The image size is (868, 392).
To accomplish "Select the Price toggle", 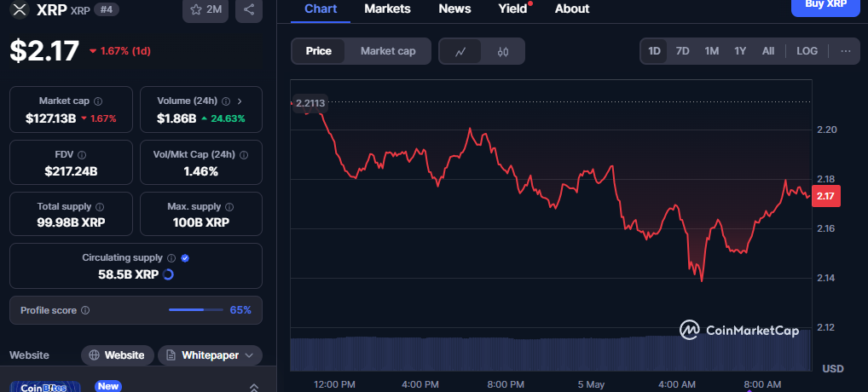I will point(319,51).
